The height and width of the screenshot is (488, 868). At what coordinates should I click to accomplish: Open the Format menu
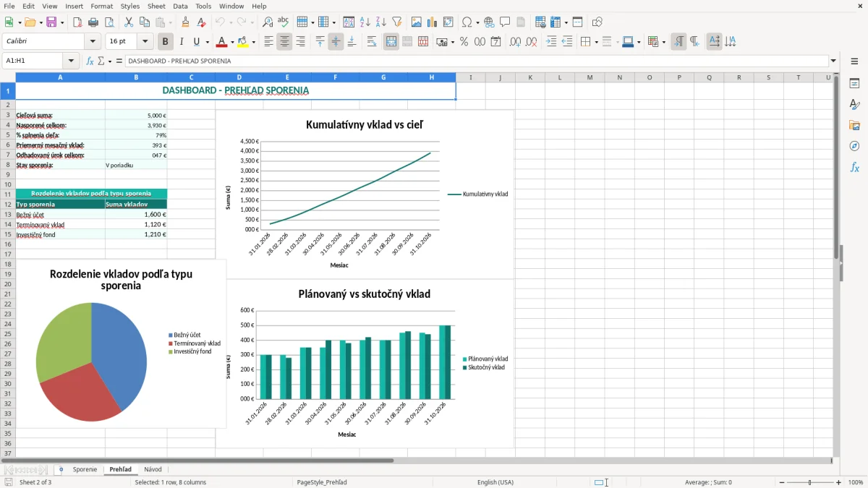[x=101, y=6]
